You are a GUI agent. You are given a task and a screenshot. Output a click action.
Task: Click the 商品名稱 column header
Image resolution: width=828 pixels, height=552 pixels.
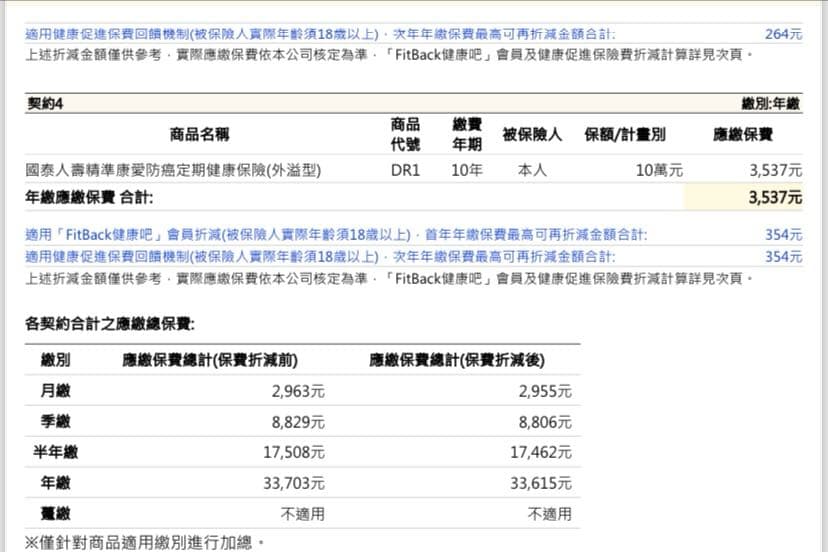coord(199,134)
